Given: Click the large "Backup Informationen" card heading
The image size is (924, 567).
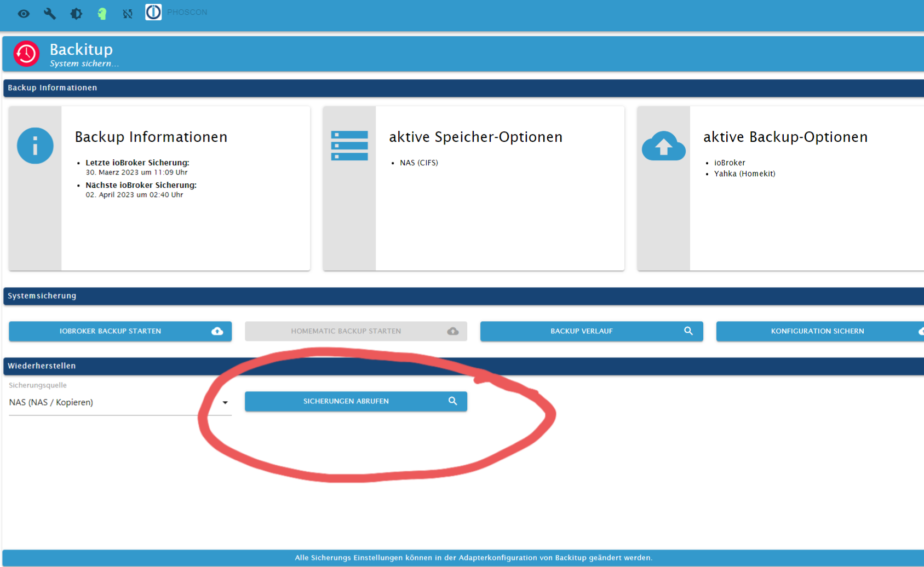Looking at the screenshot, I should coord(151,137).
